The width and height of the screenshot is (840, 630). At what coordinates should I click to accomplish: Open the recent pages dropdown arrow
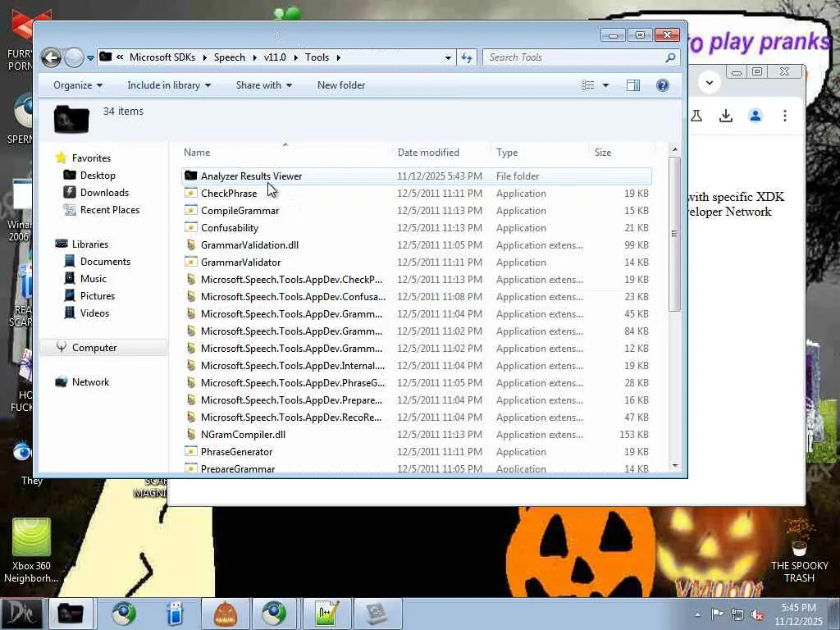pos(90,58)
